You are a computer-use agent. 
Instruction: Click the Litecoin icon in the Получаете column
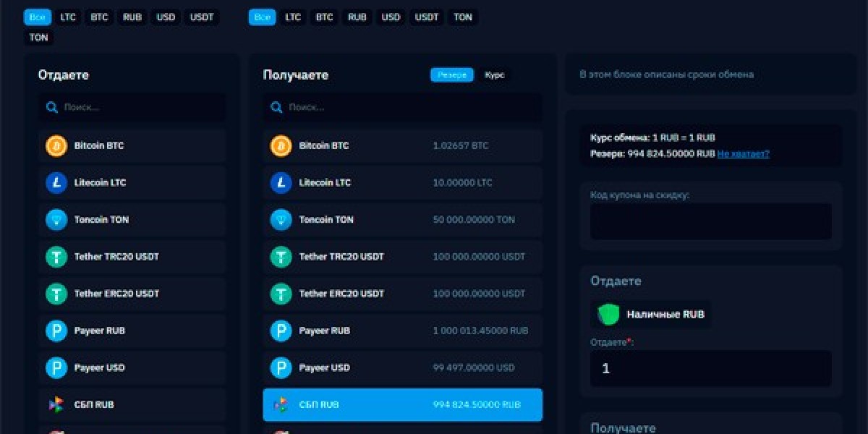click(x=281, y=182)
